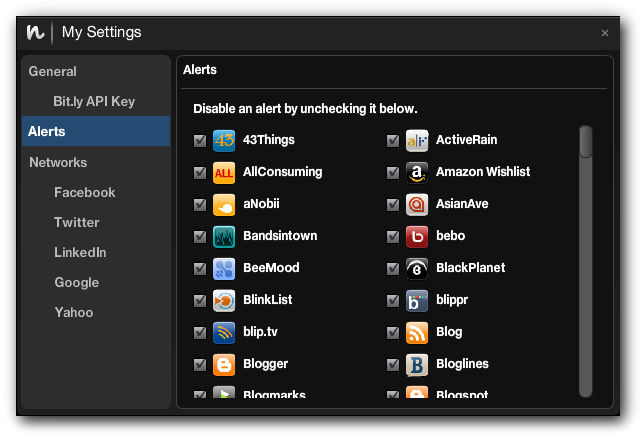Toggle the aNobii alert checkbox

tap(200, 205)
